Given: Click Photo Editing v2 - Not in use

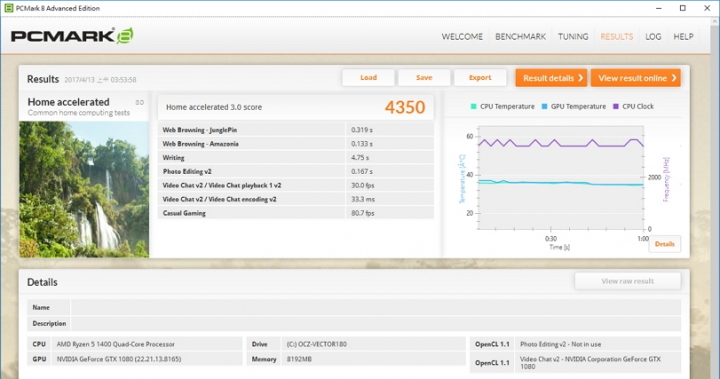Looking at the screenshot, I should (x=560, y=344).
